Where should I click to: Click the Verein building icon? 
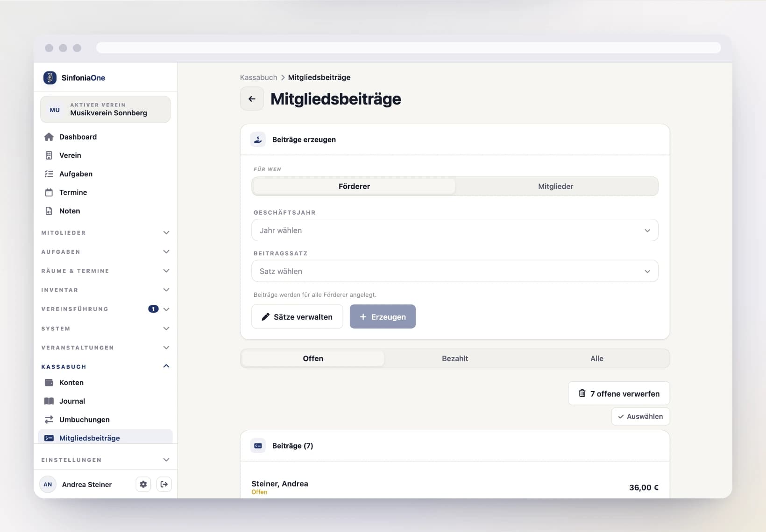click(x=49, y=155)
